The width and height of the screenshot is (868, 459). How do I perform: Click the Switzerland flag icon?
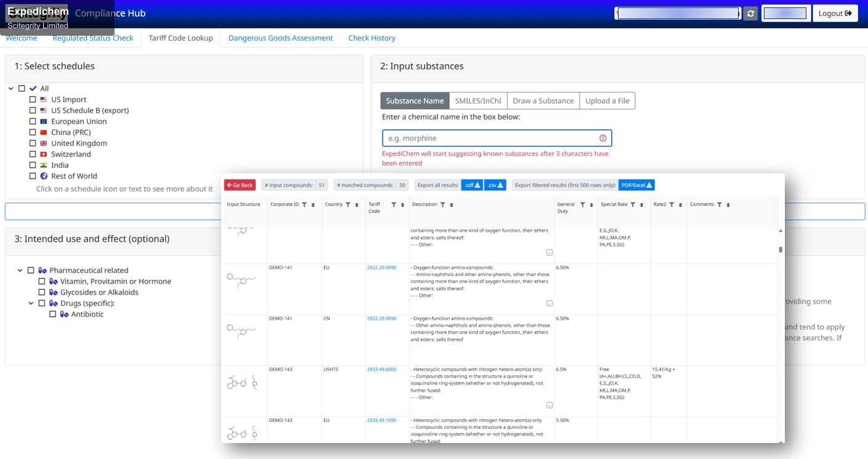coord(43,154)
